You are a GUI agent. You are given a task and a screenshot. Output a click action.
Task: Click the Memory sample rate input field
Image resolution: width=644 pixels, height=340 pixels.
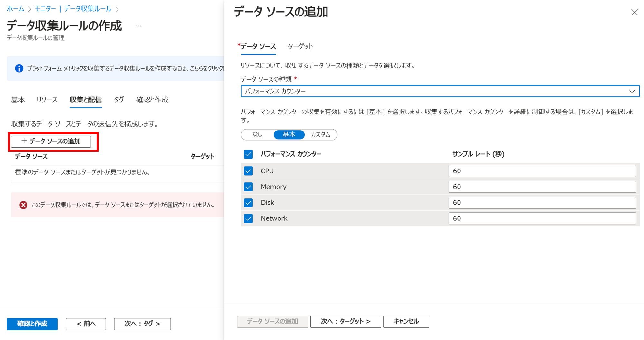[x=542, y=187]
